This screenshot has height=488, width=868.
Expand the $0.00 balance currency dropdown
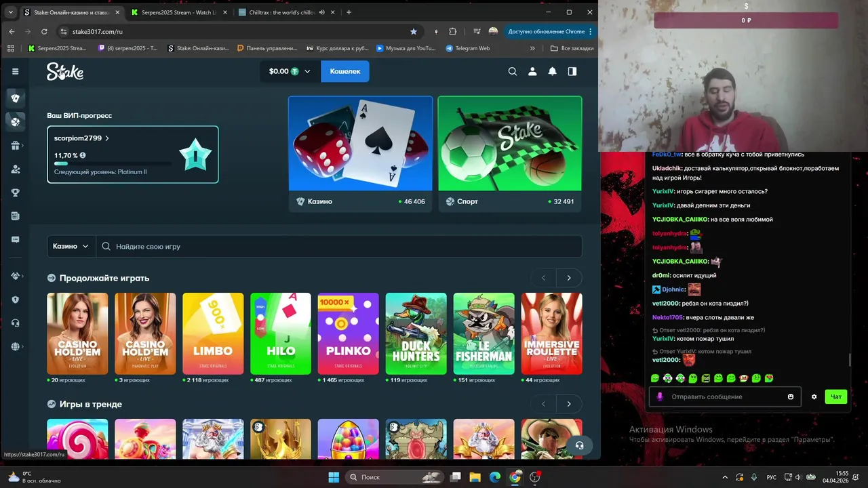coord(307,71)
